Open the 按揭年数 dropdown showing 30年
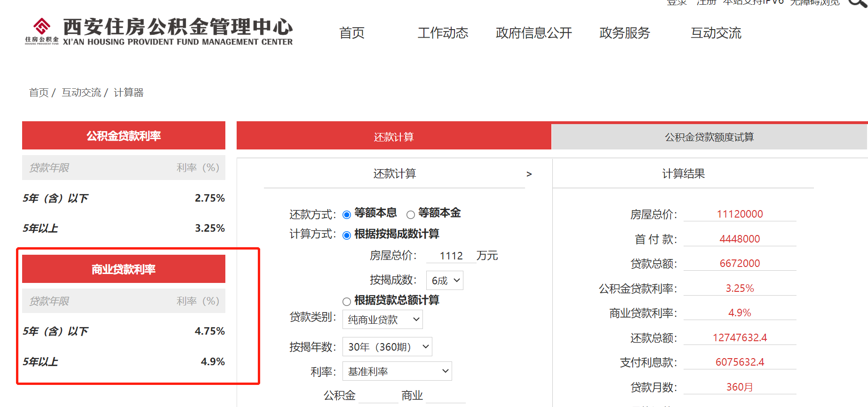This screenshot has width=868, height=407. 387,347
